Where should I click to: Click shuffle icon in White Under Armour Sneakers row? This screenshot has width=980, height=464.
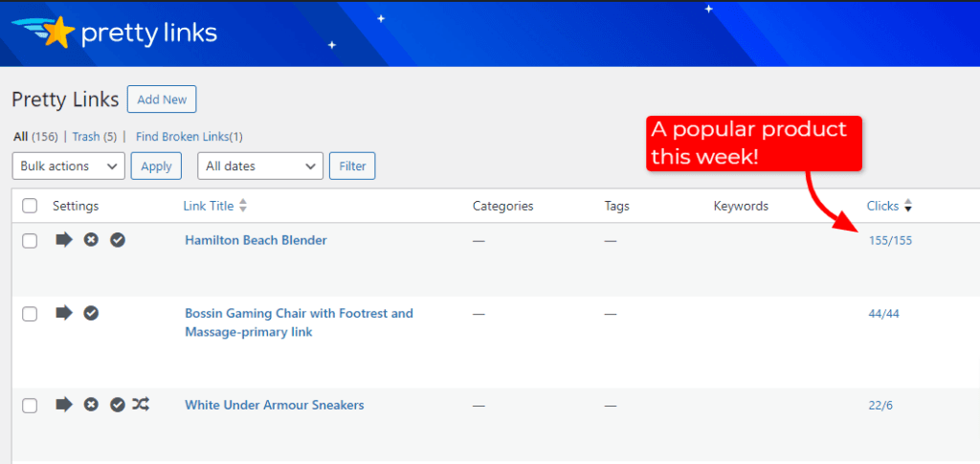(141, 405)
